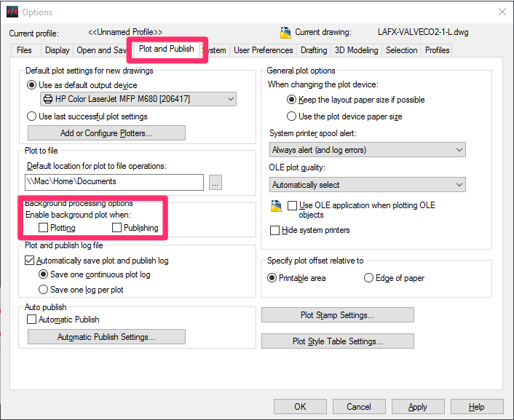
Task: Click the OK button
Action: coord(300,407)
